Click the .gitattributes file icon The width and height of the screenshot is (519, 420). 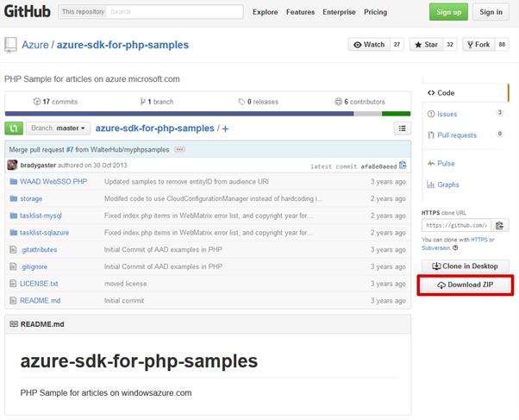[x=13, y=249]
